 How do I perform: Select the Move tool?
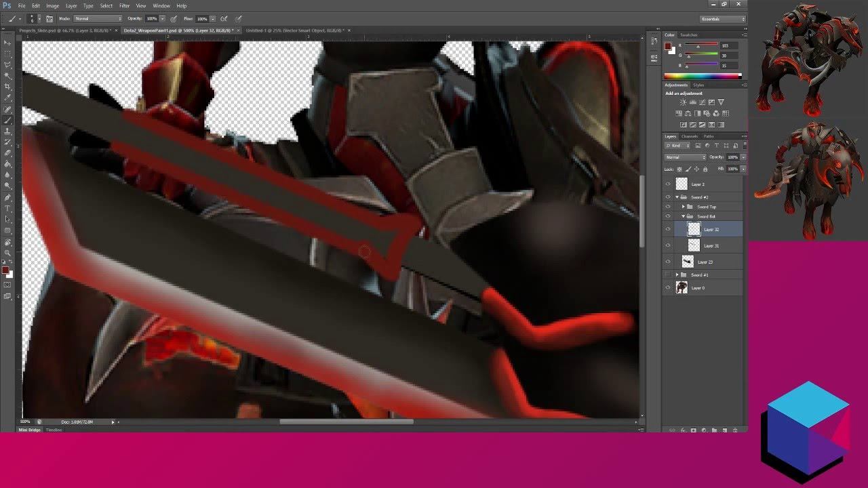tap(8, 43)
